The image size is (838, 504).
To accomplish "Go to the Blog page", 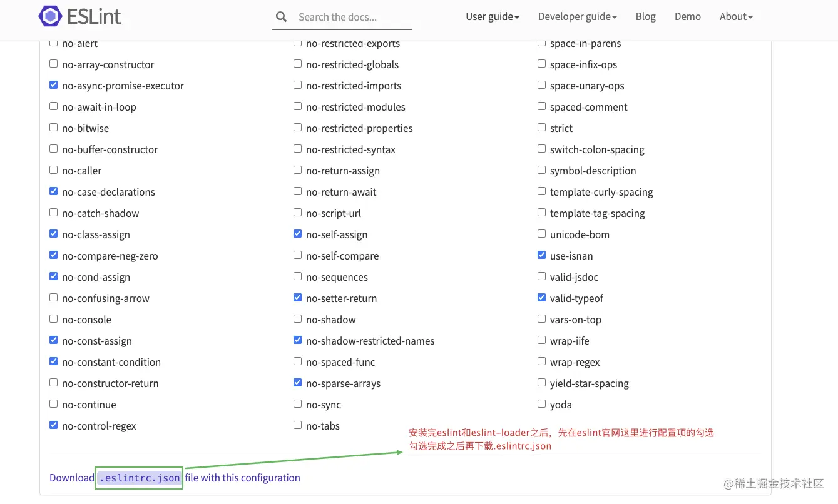I will 645,17.
